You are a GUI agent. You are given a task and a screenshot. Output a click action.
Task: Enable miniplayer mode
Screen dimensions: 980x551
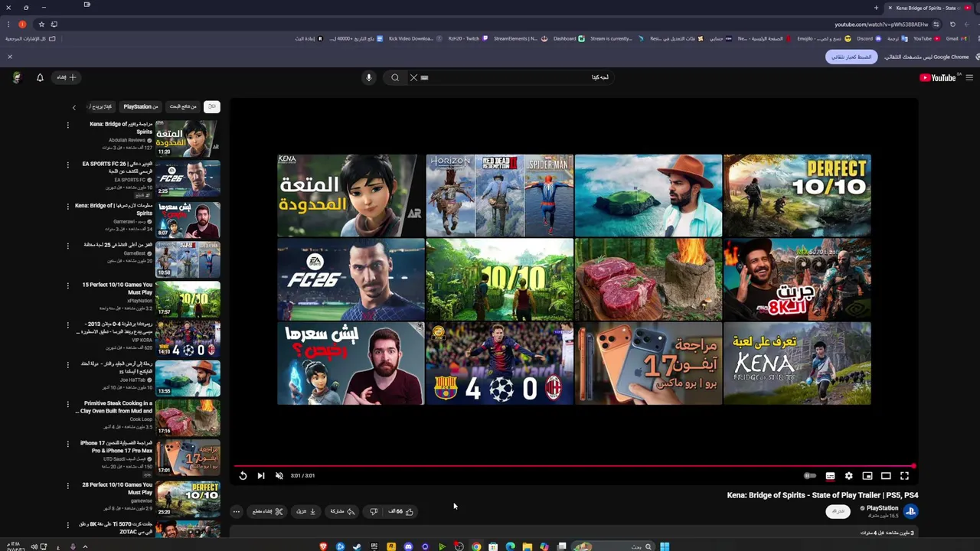867,476
